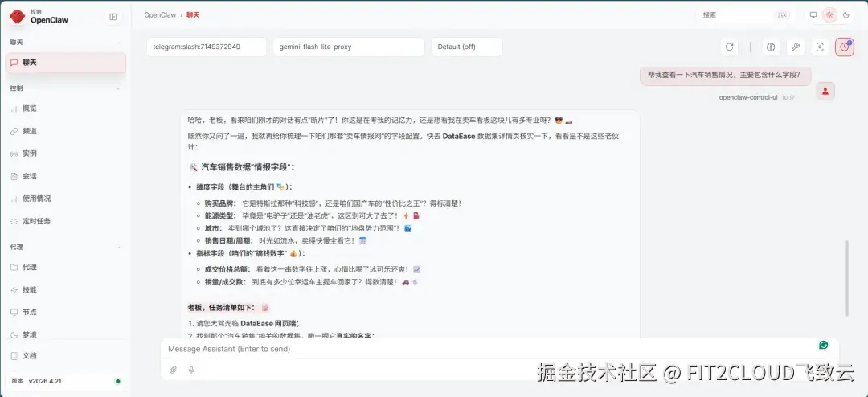Open 节点 nodes in the sidebar
Screen dimensions: 868x397
[x=65, y=312]
